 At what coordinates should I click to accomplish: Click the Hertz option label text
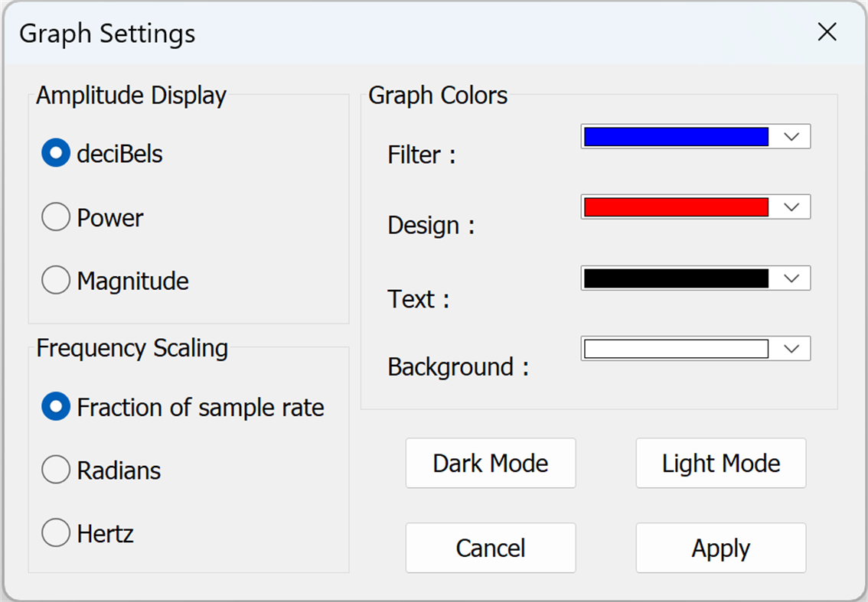[105, 534]
